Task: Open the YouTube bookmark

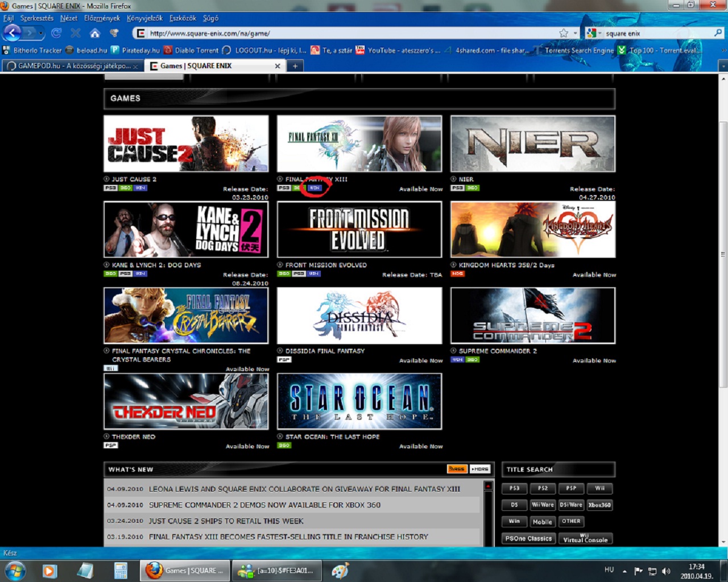Action: click(x=398, y=50)
